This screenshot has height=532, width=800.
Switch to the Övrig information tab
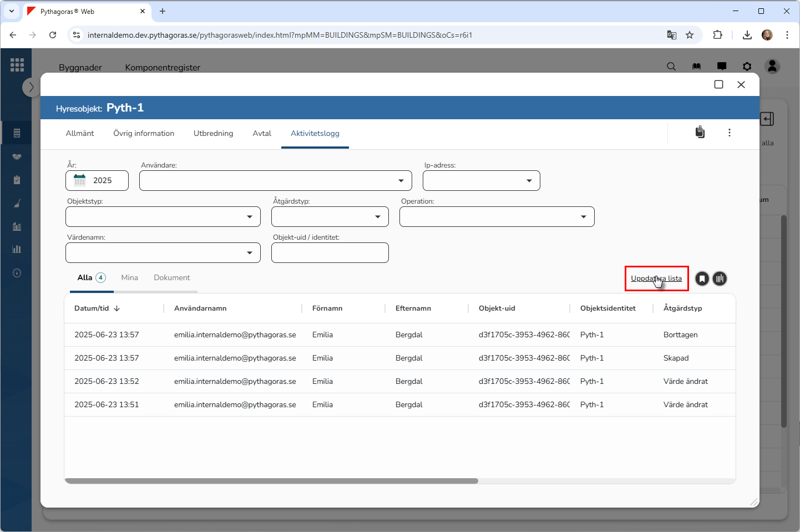click(144, 133)
